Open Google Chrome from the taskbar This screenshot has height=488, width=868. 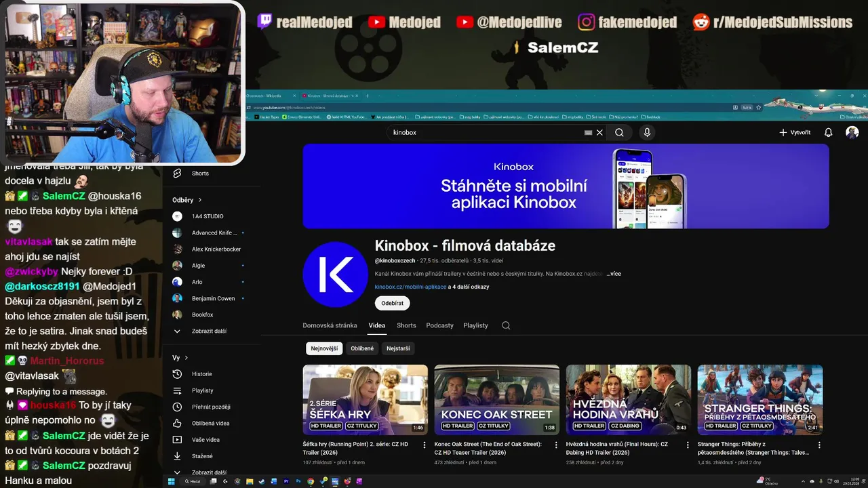click(x=311, y=481)
